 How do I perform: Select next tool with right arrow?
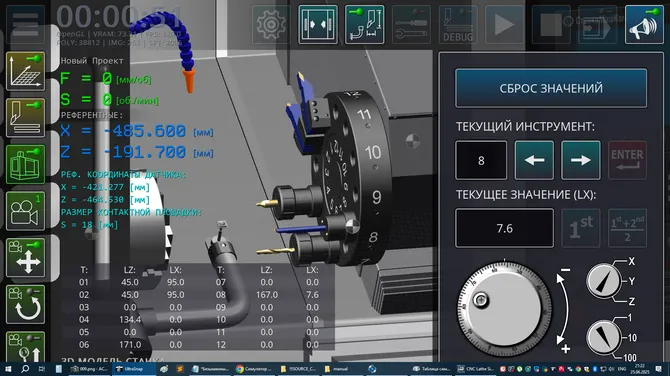[x=580, y=160]
